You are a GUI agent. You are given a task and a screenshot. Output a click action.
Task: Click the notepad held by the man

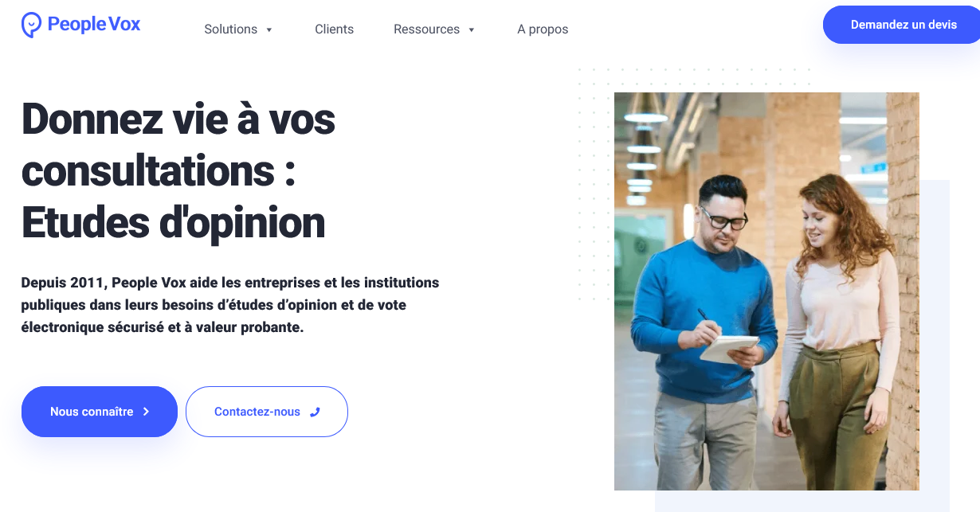(x=729, y=349)
